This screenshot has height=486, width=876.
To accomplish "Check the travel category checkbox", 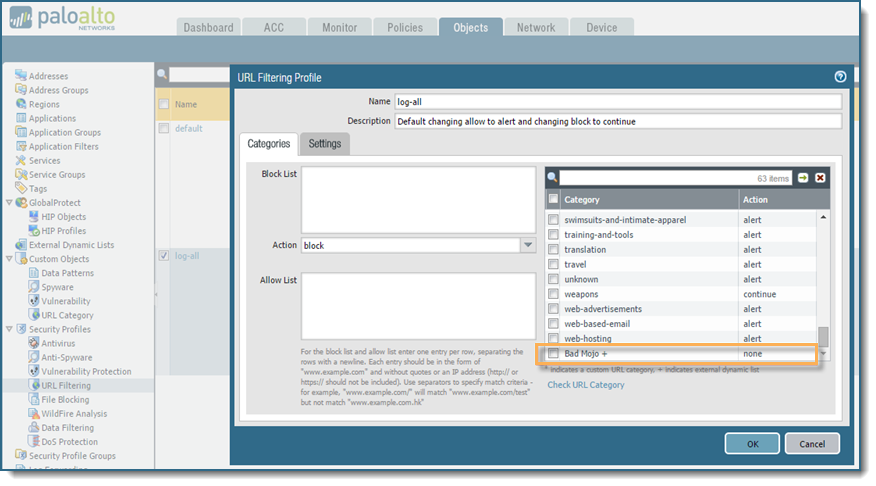I will click(x=553, y=264).
